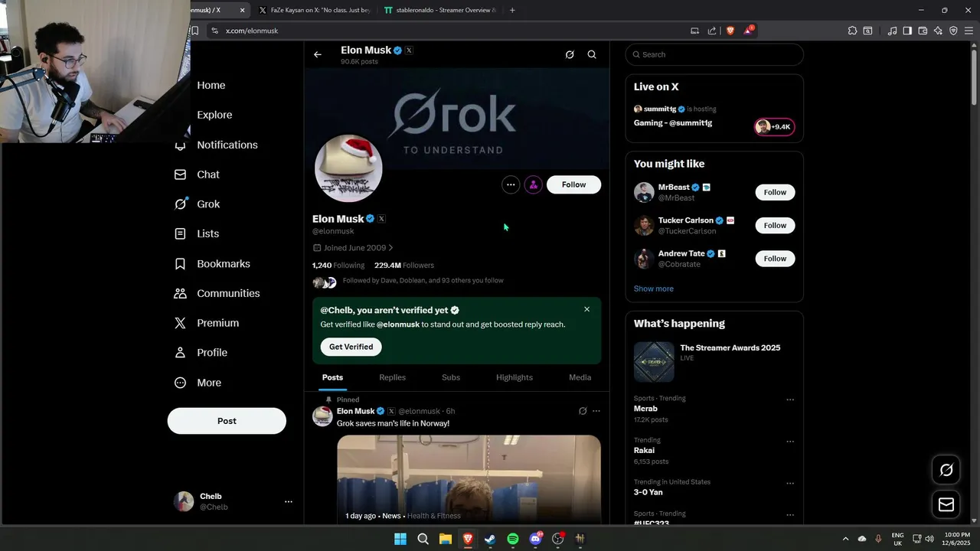Click the large Post button
Viewport: 980px width, 551px height.
[x=227, y=421]
